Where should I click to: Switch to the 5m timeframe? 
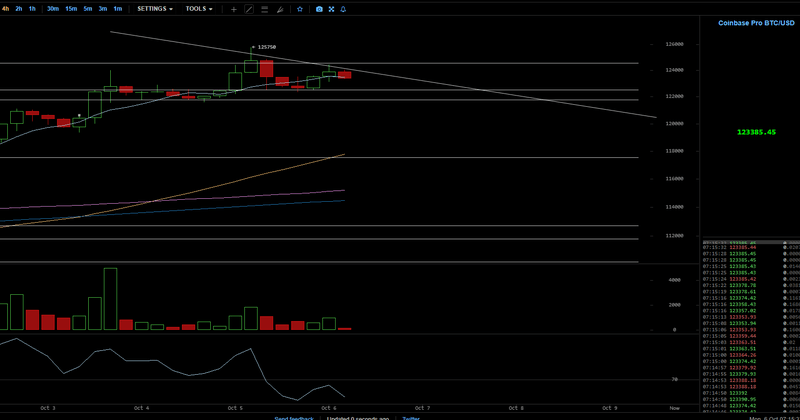tap(88, 9)
